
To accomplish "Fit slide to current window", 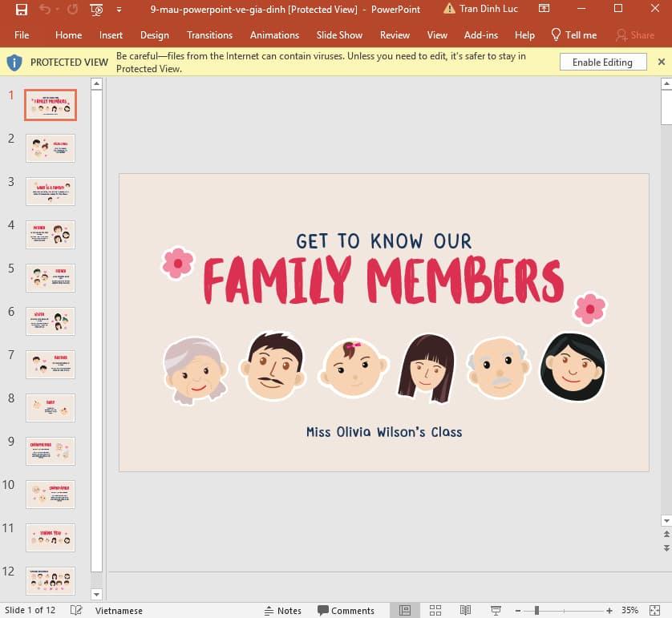I will click(655, 610).
